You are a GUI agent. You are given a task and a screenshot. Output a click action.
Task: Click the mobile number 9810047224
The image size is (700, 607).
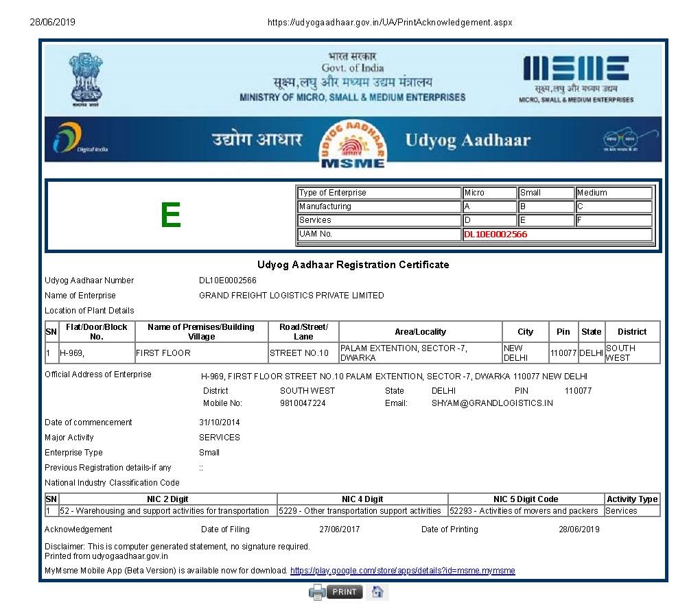pyautogui.click(x=303, y=403)
